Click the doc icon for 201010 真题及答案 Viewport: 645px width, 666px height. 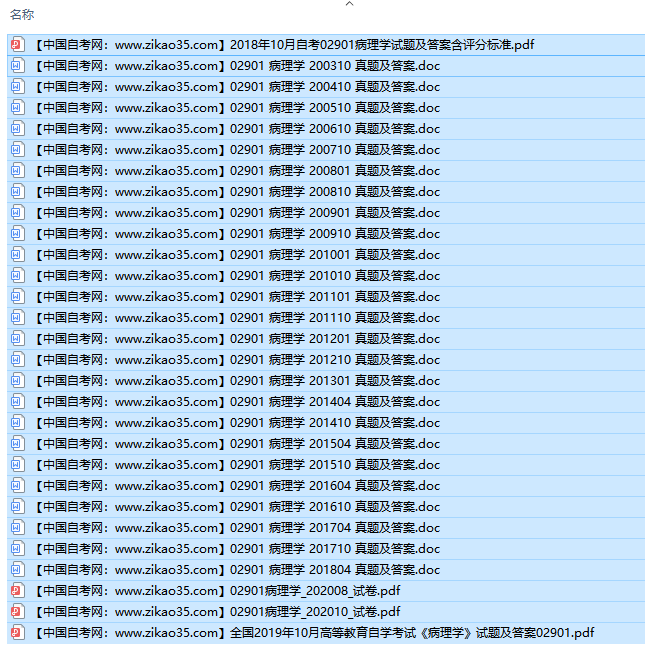tap(17, 276)
